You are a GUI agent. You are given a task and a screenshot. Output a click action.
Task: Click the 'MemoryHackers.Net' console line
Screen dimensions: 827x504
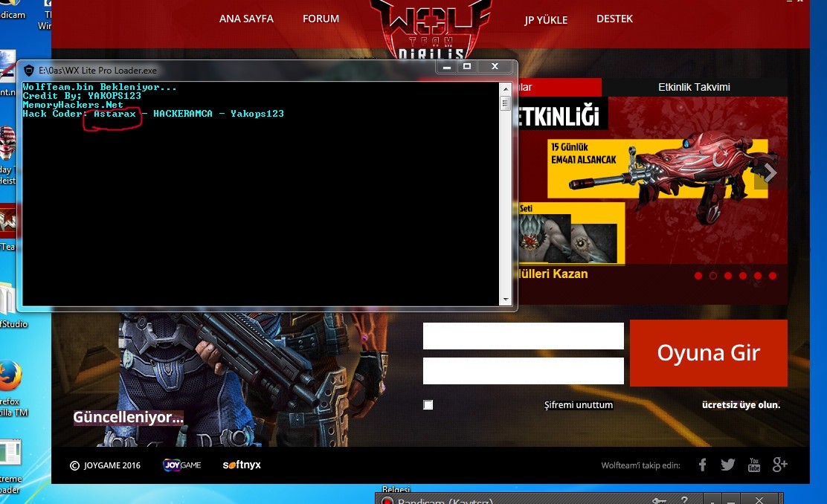coord(73,105)
